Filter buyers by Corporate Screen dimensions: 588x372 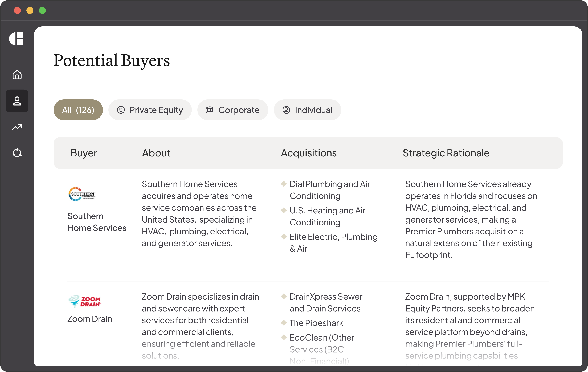coord(233,110)
